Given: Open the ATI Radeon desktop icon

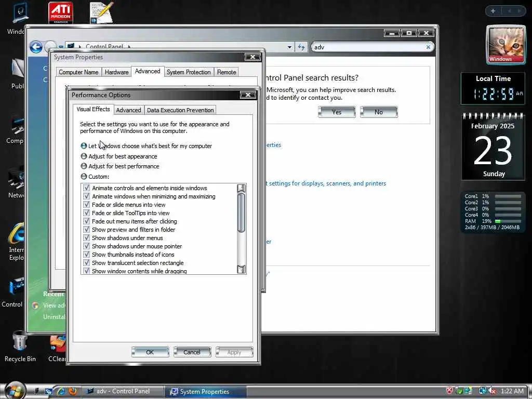Looking at the screenshot, I should click(x=60, y=12).
